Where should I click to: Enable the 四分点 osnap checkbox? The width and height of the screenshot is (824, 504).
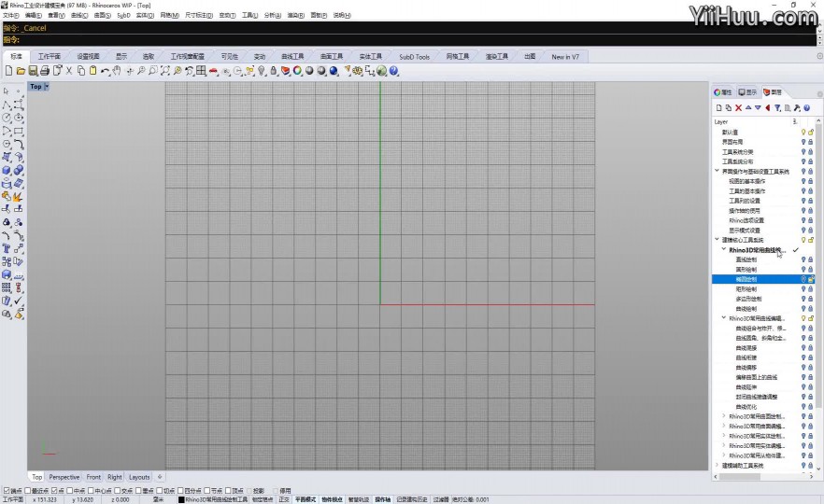[180, 491]
